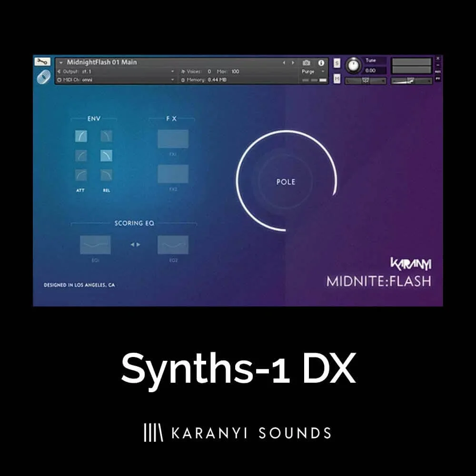
Task: Open the camera snapshot view
Action: pyautogui.click(x=306, y=63)
